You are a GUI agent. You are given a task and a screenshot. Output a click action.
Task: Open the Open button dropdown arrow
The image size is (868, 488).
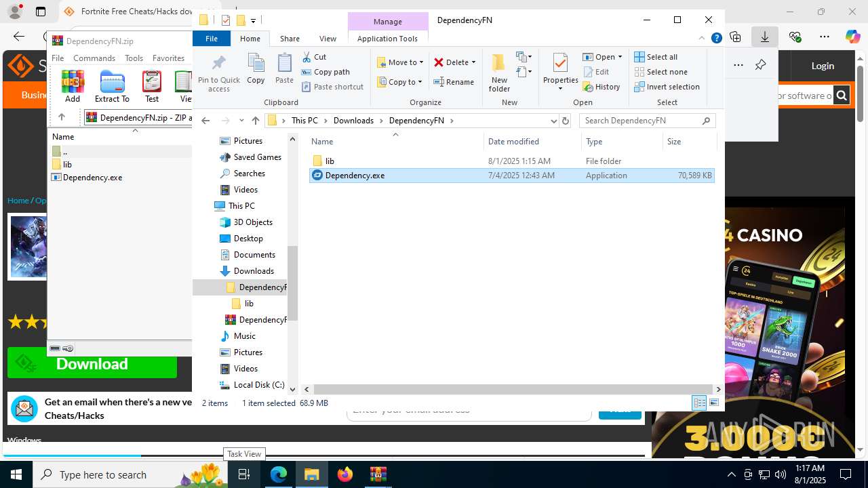point(620,57)
